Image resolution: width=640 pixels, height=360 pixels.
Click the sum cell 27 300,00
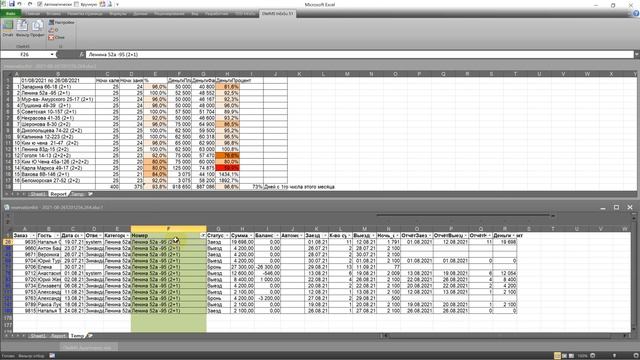pos(242,267)
